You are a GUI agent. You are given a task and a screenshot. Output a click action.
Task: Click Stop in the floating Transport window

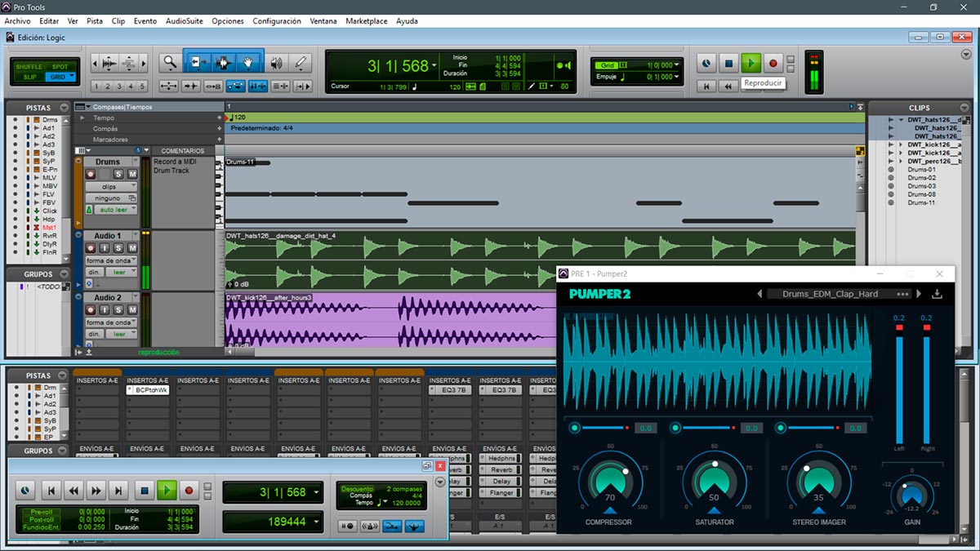coord(144,491)
